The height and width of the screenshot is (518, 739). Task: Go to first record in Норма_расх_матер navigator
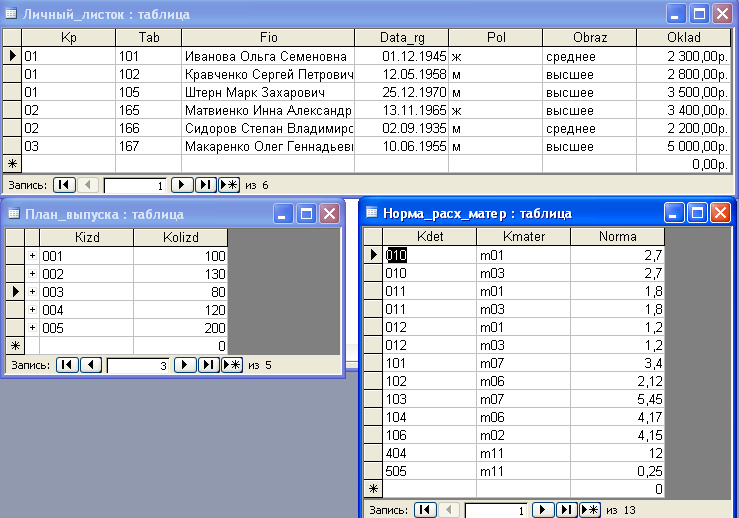pyautogui.click(x=425, y=510)
